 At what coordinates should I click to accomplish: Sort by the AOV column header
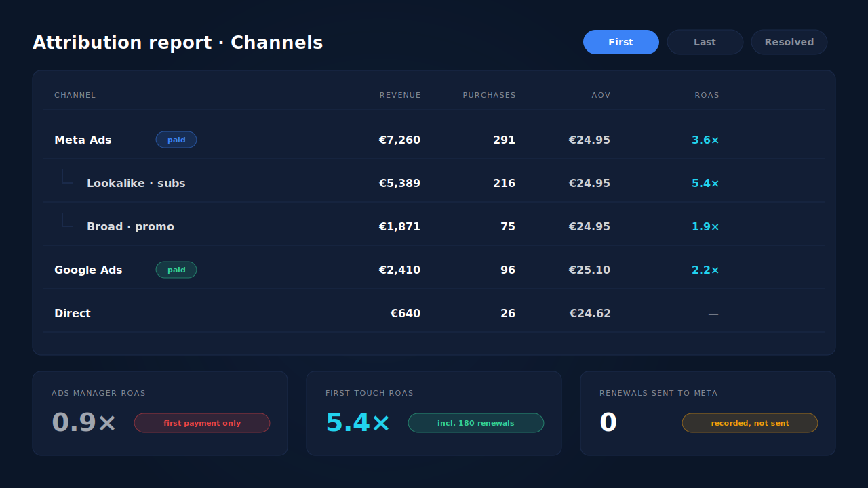point(601,95)
